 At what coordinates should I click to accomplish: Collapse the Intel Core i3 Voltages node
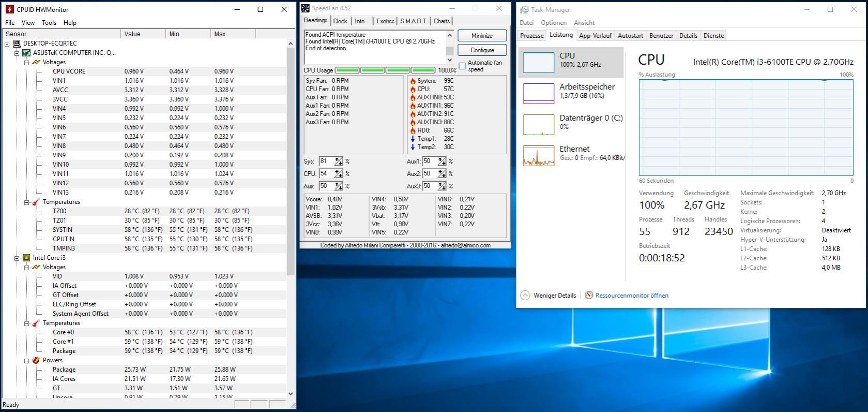pos(26,267)
